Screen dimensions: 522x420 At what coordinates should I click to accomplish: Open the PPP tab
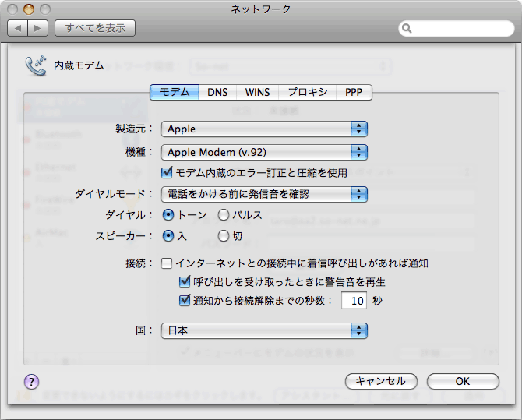point(354,92)
